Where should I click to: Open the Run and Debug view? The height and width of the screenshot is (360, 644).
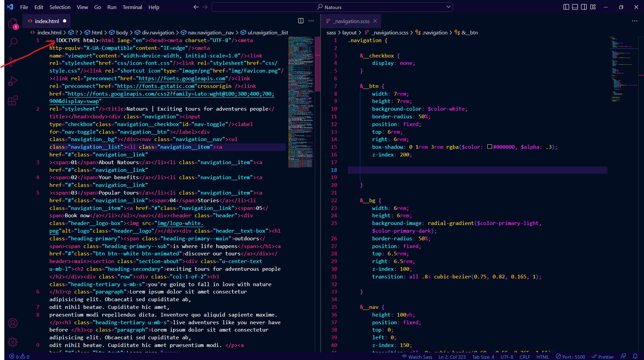(x=13, y=81)
